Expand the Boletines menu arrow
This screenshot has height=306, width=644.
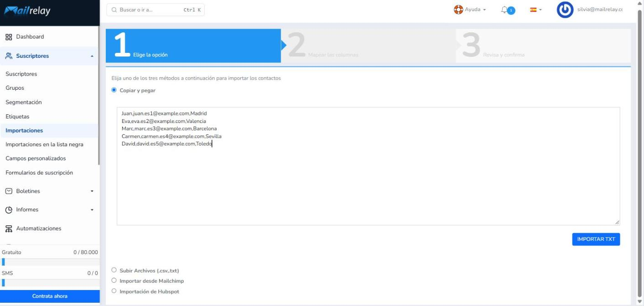tap(92, 191)
